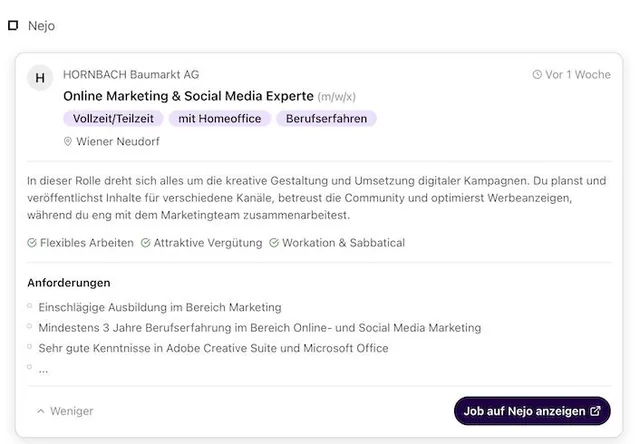Open the Online Marketing & Social Media Experte title
Viewport: 640px width, 444px height.
click(x=188, y=96)
